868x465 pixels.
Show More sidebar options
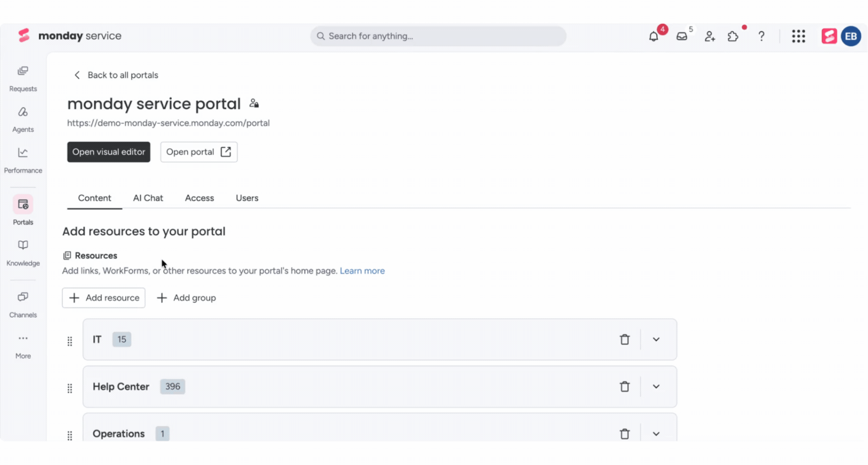click(x=23, y=346)
